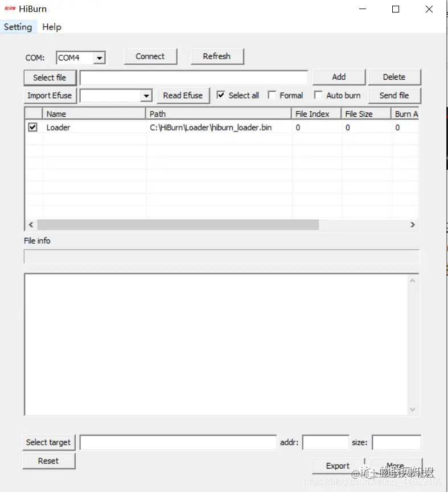The height and width of the screenshot is (492, 448).
Task: Click the Refresh button
Action: (x=217, y=56)
